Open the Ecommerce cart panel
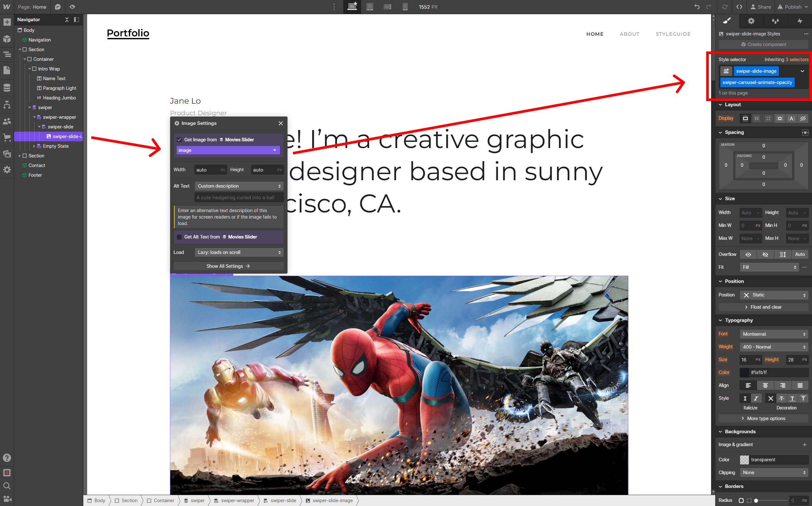This screenshot has width=812, height=506. [x=7, y=137]
